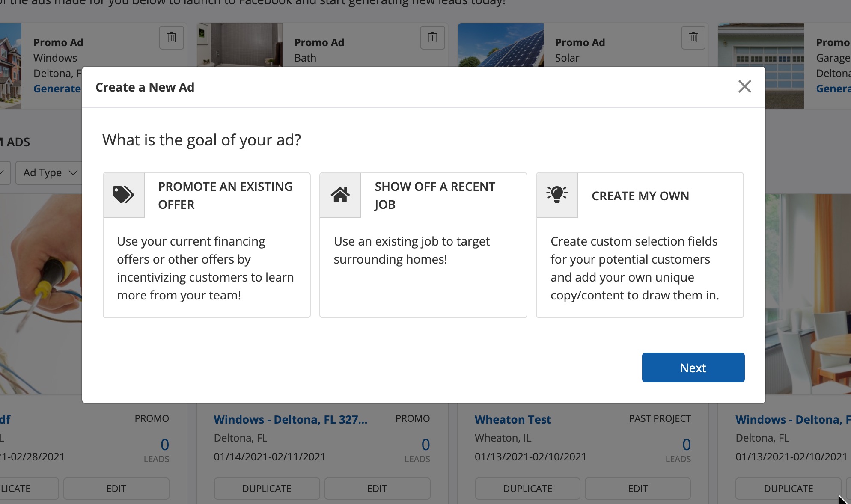This screenshot has height=504, width=851.
Task: Open the Wheaton Test ad link
Action: [x=512, y=420]
